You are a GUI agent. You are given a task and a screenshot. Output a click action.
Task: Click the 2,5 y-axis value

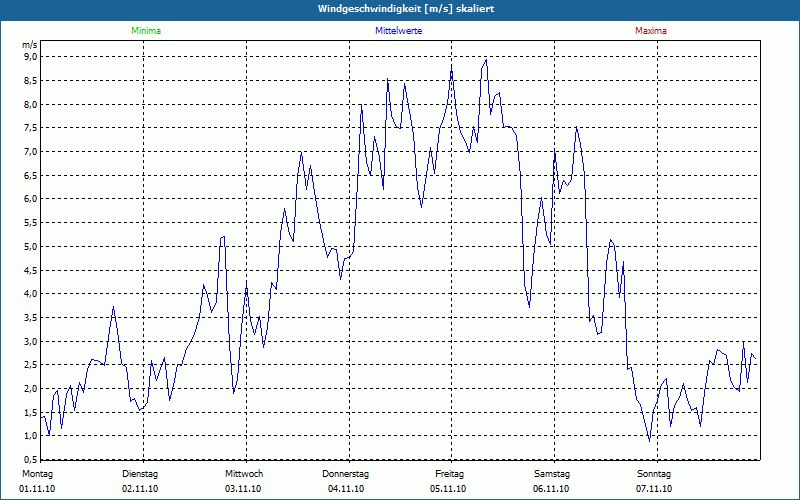(x=31, y=365)
